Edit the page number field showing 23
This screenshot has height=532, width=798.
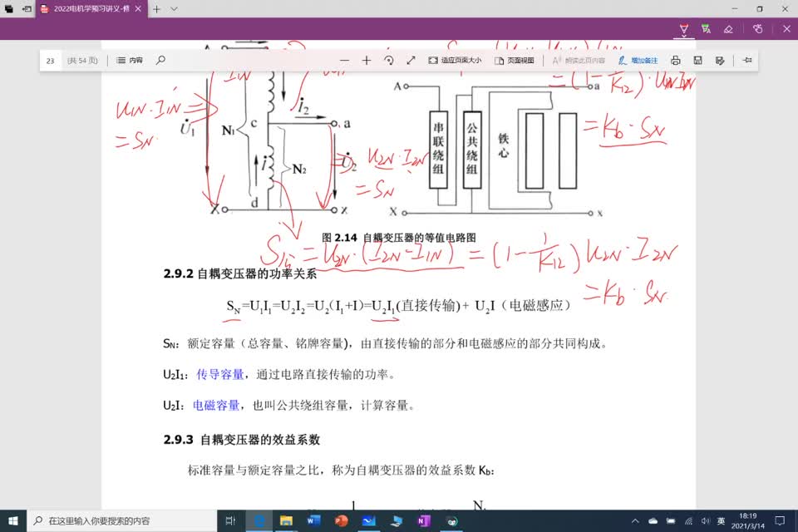(x=51, y=61)
